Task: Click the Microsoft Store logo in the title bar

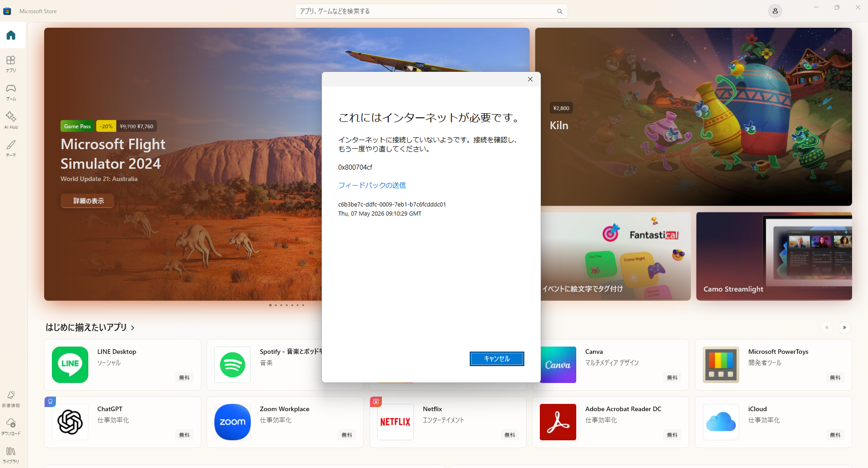Action: point(7,11)
